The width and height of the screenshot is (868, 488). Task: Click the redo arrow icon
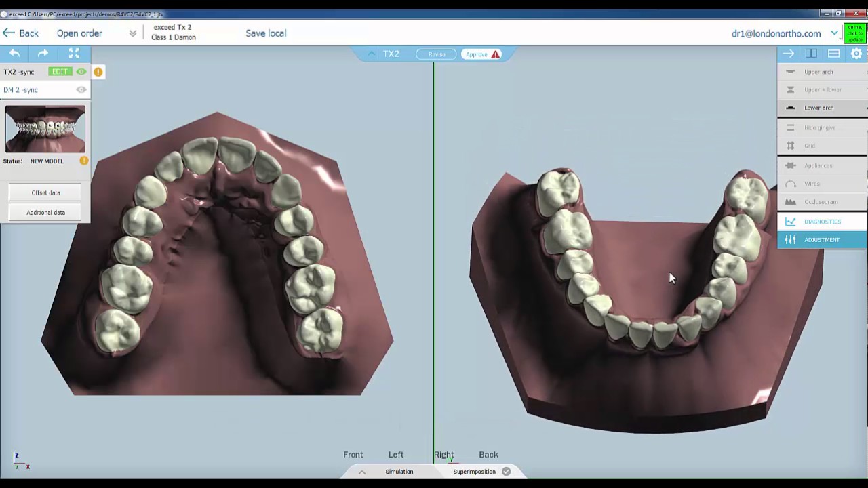pyautogui.click(x=43, y=53)
